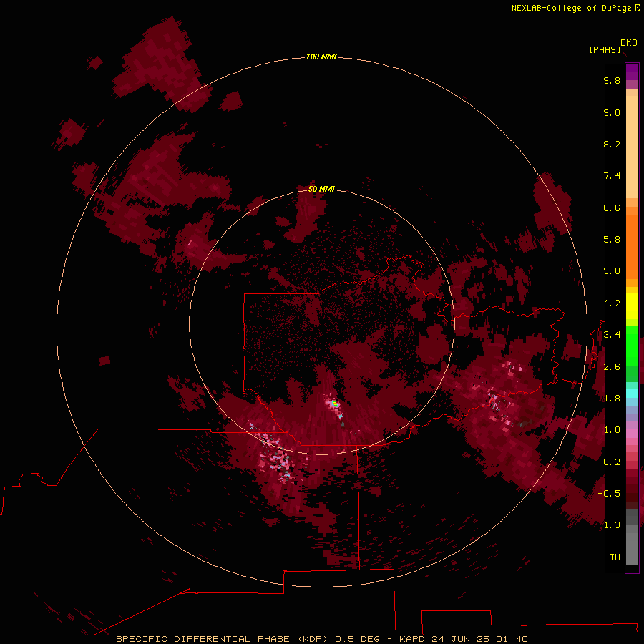Screen dimensions: 644x644
Task: Click the NEXLAB-College of DuPage watermark text
Action: tap(571, 8)
